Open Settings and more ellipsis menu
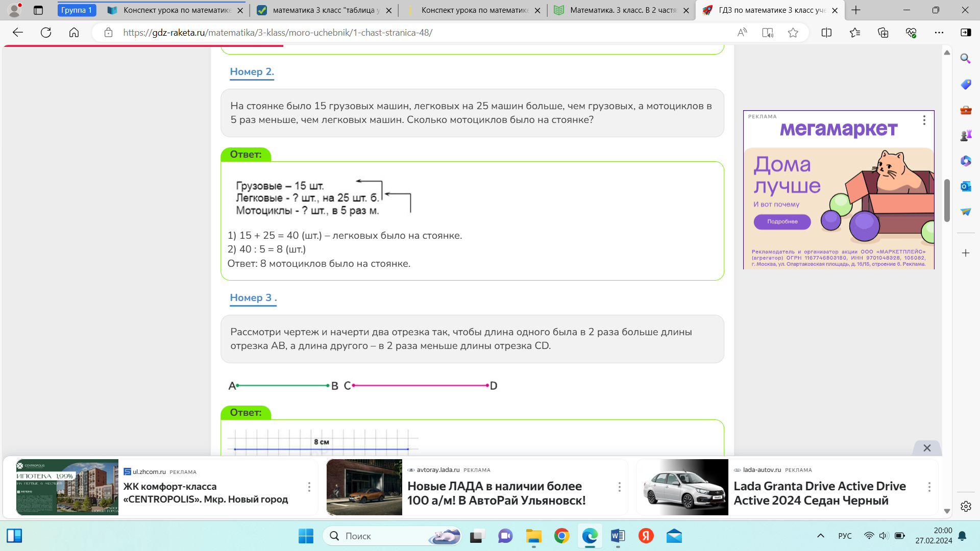The image size is (980, 551). (x=939, y=33)
